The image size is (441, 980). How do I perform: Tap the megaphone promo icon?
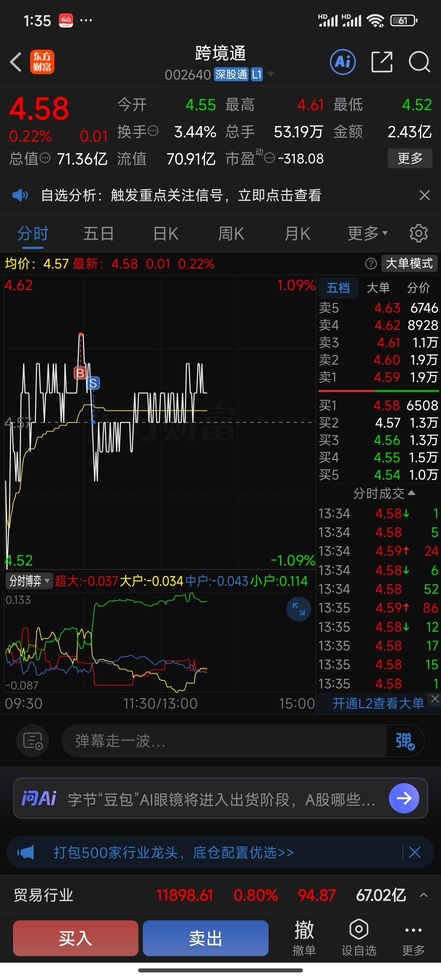pyautogui.click(x=26, y=852)
